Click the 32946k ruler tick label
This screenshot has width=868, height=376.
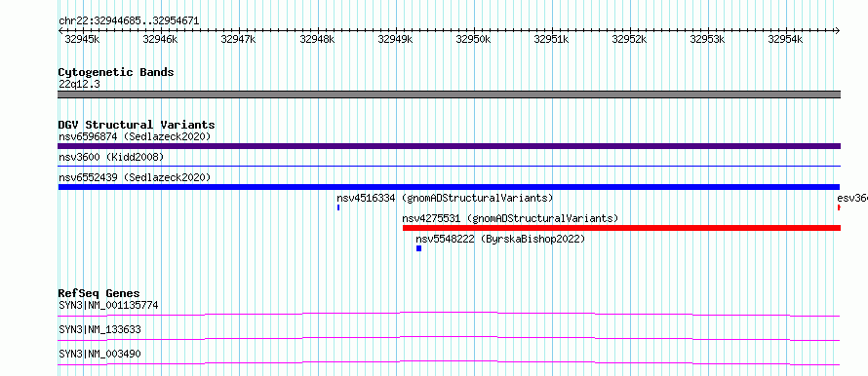[x=160, y=39]
